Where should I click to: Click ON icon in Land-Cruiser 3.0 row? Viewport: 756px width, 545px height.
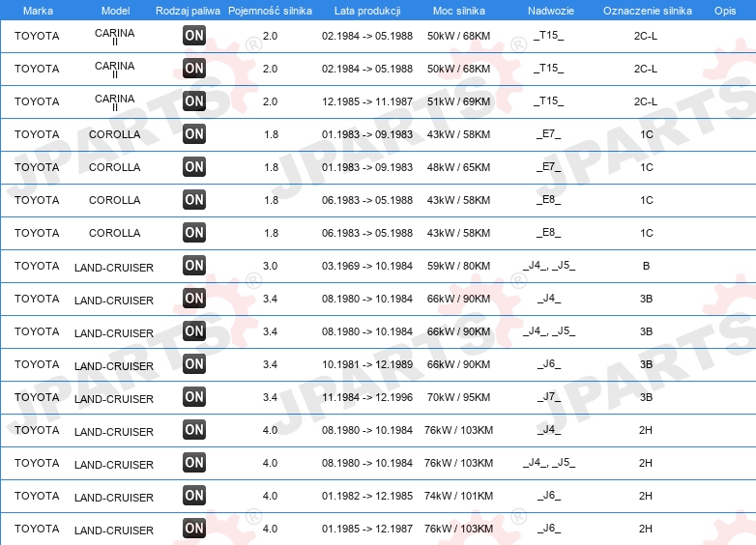point(194,266)
